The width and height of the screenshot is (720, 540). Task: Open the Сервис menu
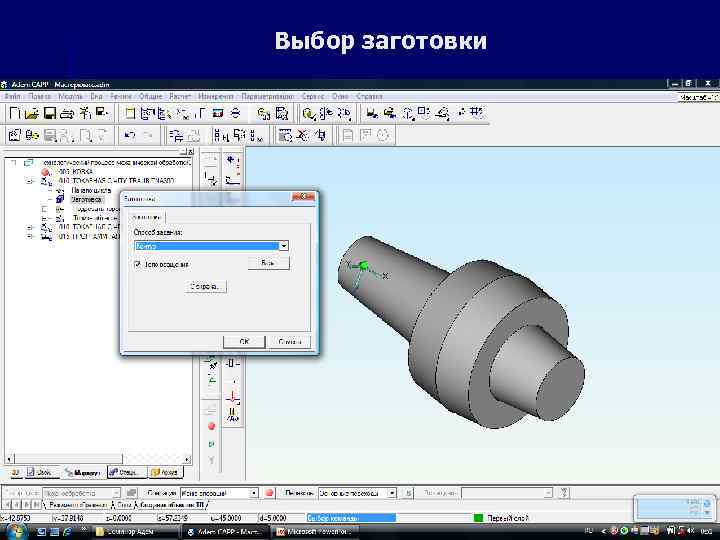point(313,96)
